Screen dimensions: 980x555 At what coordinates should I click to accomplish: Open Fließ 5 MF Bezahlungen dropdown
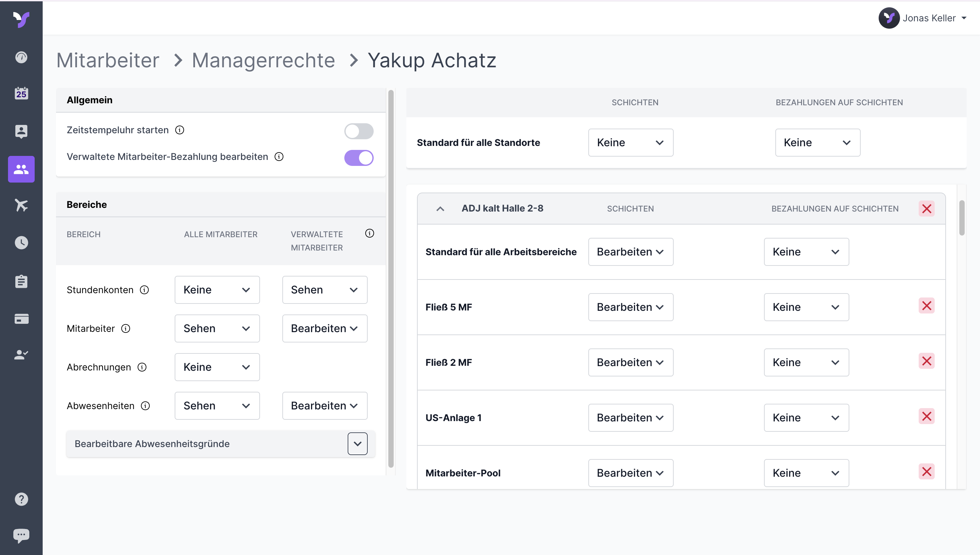coord(807,307)
